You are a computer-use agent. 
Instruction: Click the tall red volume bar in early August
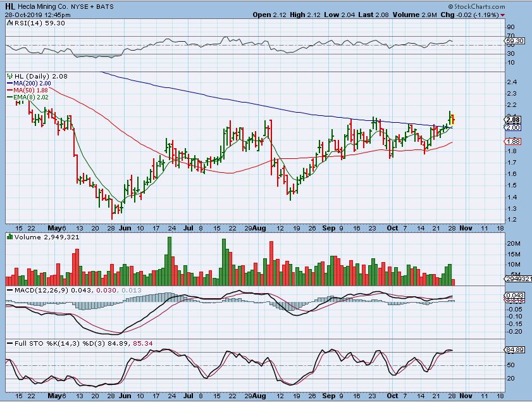pos(271,263)
